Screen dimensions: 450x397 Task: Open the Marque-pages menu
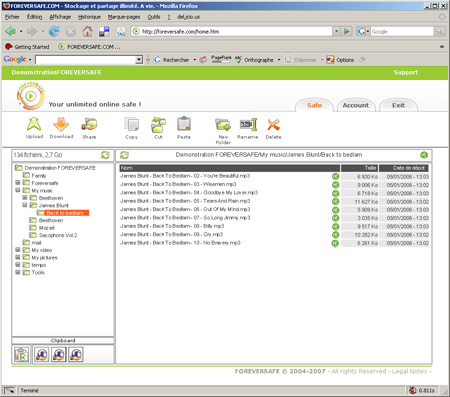point(124,17)
